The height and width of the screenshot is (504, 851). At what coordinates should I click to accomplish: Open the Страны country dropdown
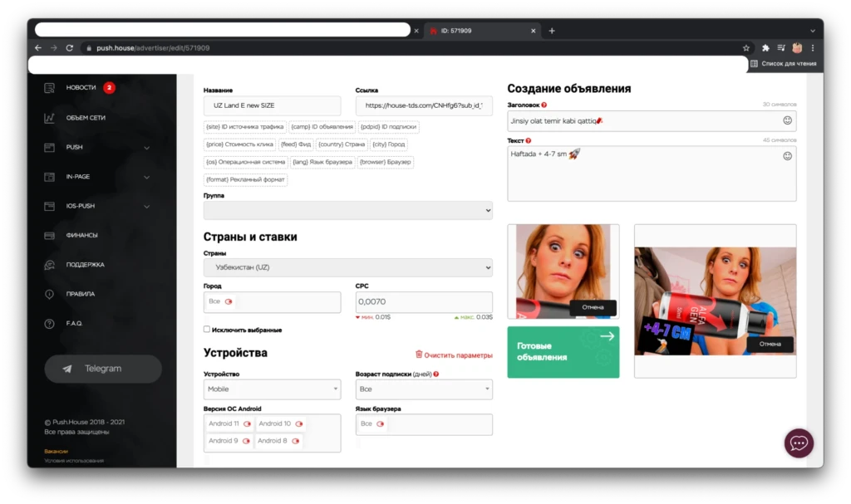tap(348, 267)
